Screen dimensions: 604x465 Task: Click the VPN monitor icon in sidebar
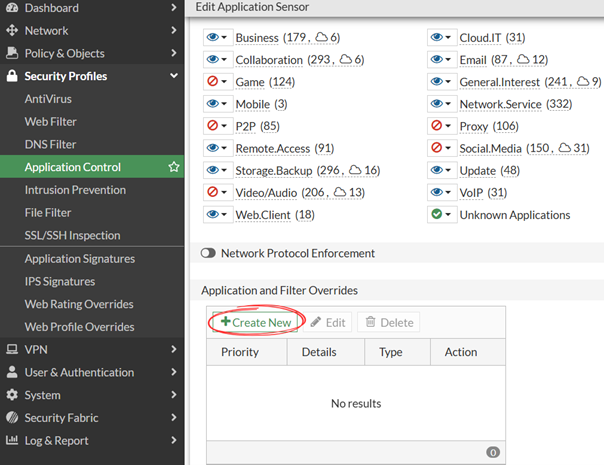point(12,349)
